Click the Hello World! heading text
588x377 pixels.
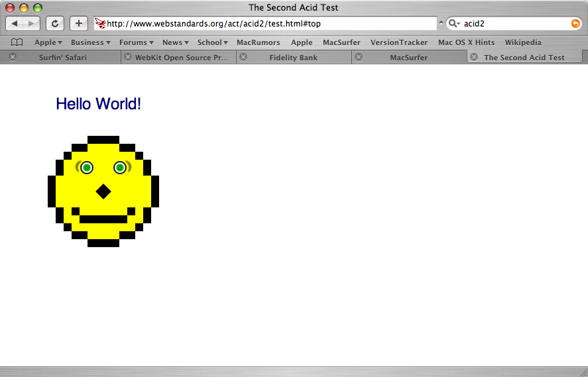(x=98, y=104)
